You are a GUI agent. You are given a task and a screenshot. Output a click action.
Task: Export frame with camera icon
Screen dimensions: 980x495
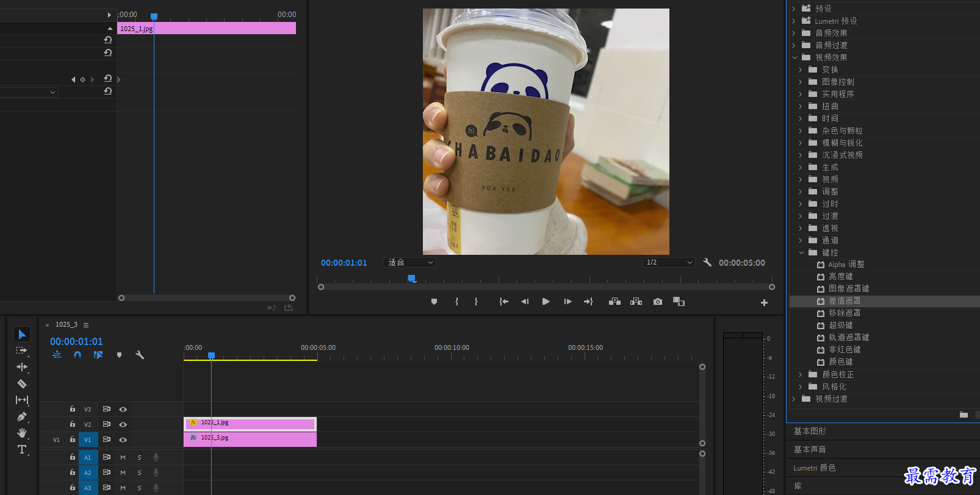pos(657,302)
